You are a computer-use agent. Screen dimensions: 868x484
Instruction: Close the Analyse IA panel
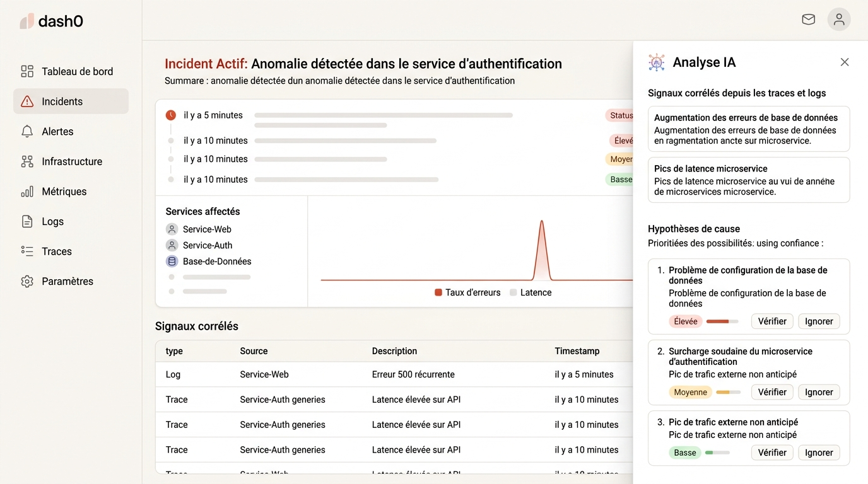coord(845,62)
